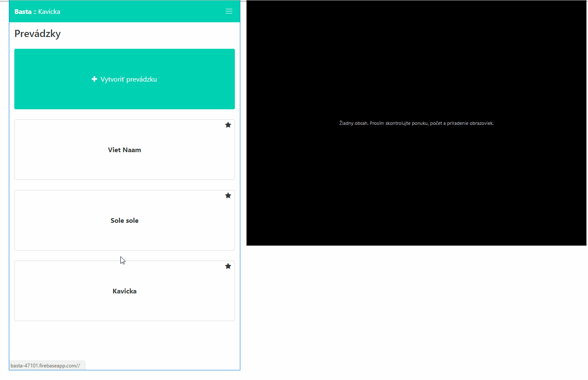
Task: Open the hamburger navigation menu
Action: [229, 11]
